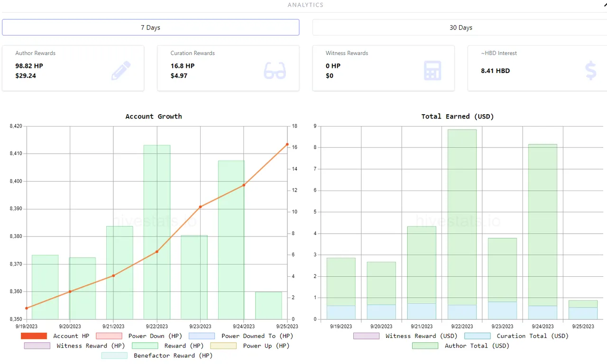607x364 pixels.
Task: Toggle Power Downed To (HP) legend swatch
Action: tap(202, 336)
